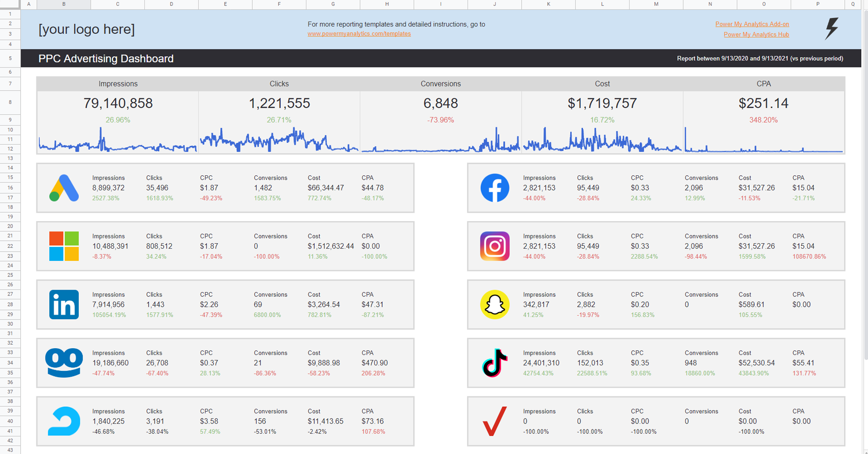This screenshot has width=868, height=454.
Task: Select TikTok impressions 24,401,310
Action: [541, 363]
